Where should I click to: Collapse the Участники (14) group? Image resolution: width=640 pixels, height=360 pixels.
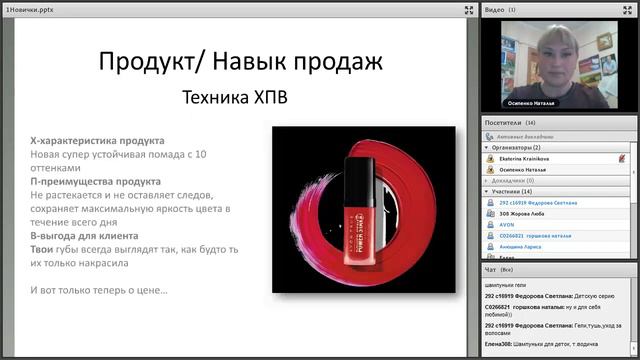pyautogui.click(x=486, y=191)
